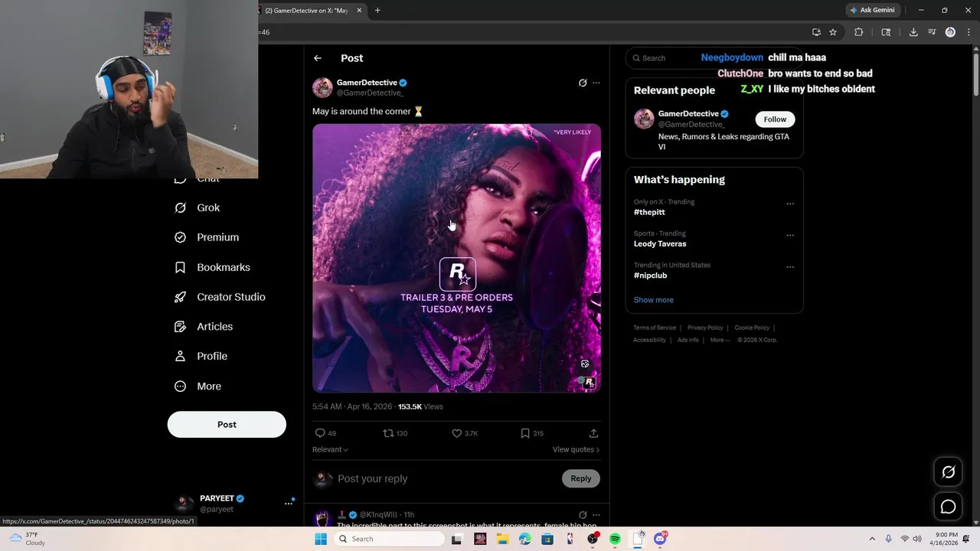Open Premium in the left sidebar
Image resolution: width=980 pixels, height=551 pixels.
207,237
